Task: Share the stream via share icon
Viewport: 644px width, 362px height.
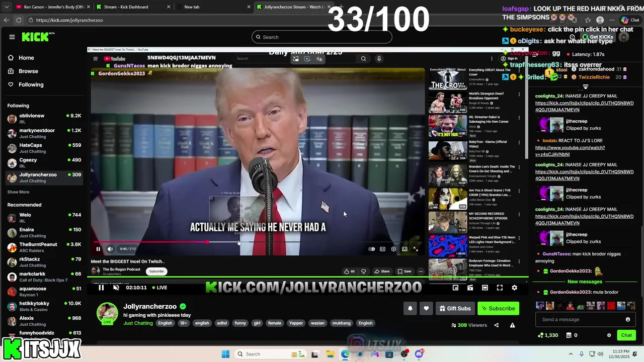Action: pos(496,325)
